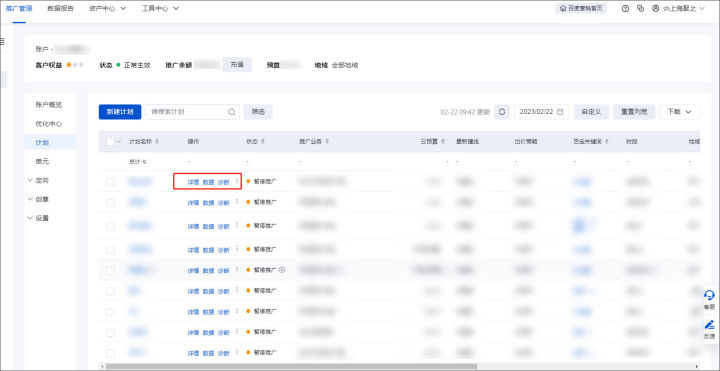720x371 pixels.
Task: Open more-actions dots in first plan row
Action: [237, 181]
